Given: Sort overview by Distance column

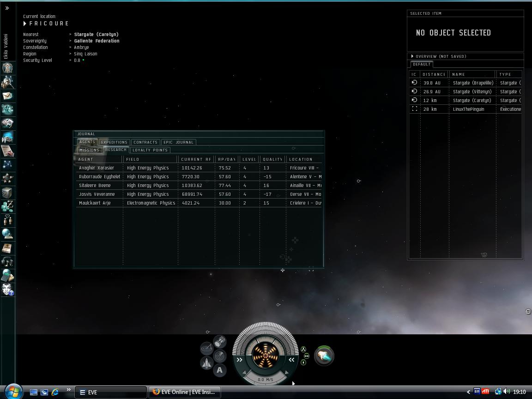Looking at the screenshot, I should (434, 74).
